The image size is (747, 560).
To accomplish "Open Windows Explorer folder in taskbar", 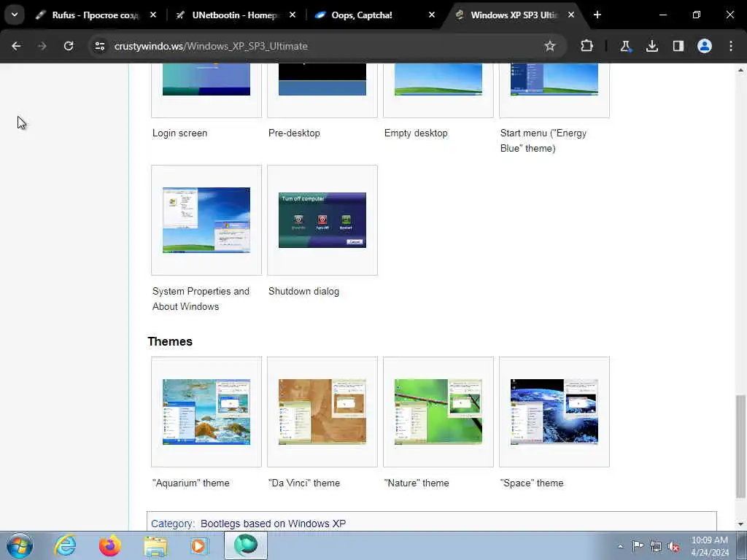I will click(x=155, y=545).
